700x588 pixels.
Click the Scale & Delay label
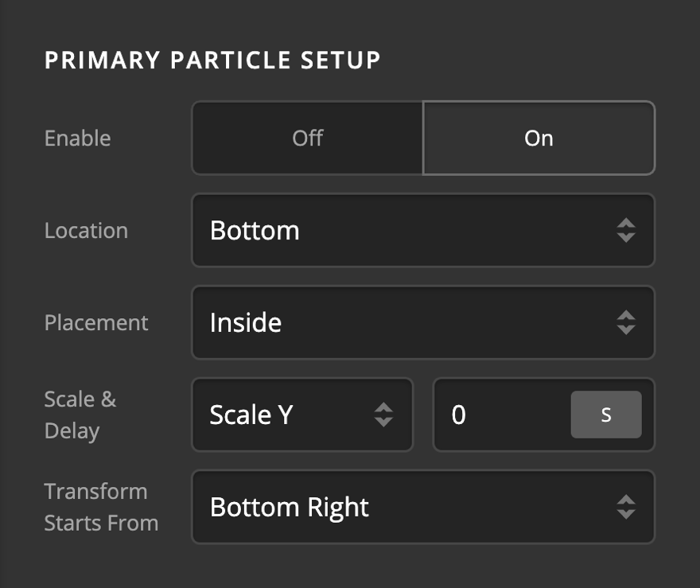point(77,415)
